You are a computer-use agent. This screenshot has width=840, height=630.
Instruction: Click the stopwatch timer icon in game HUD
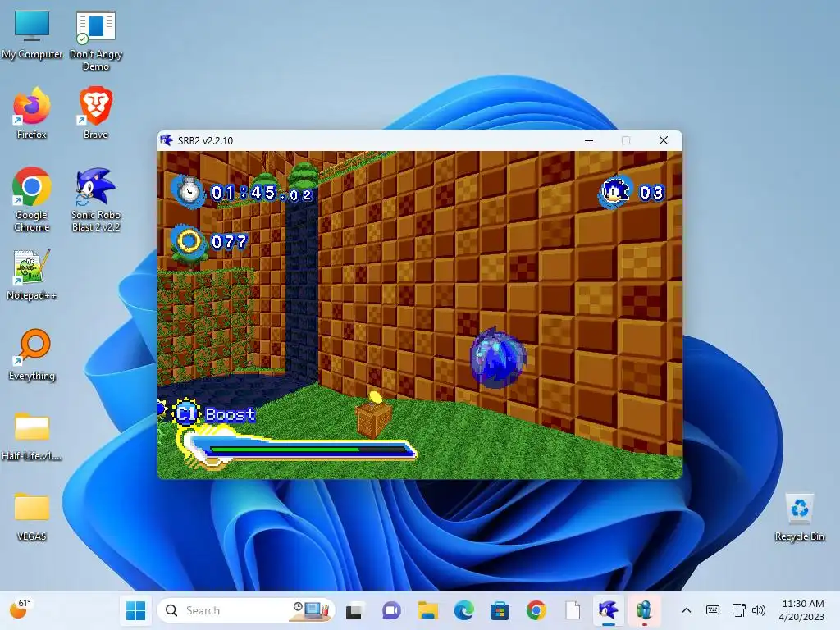[x=189, y=191]
